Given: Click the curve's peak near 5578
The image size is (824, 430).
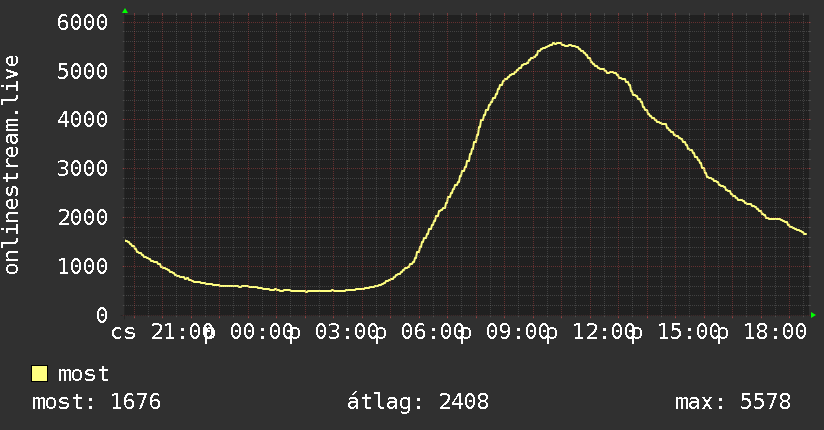Looking at the screenshot, I should (x=557, y=43).
